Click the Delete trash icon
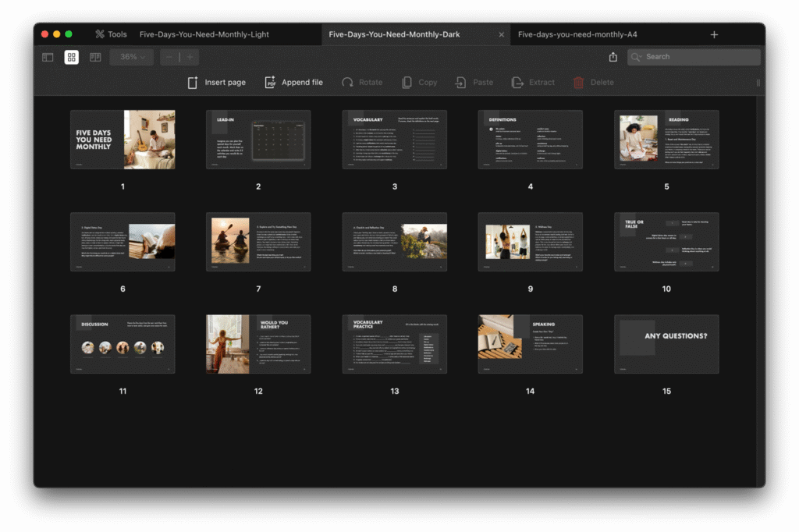Image resolution: width=799 pixels, height=532 pixels. (578, 83)
